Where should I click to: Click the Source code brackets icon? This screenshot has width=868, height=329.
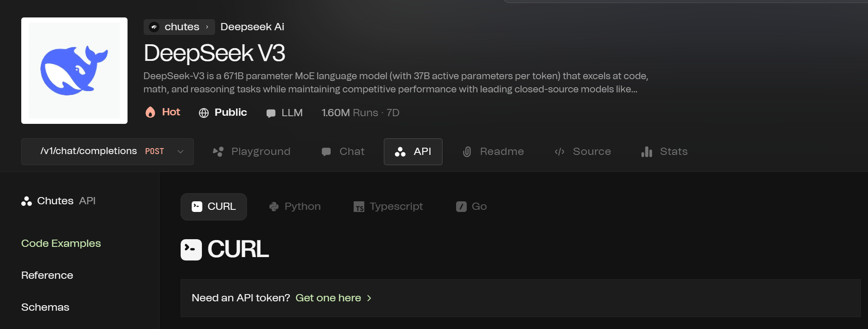(559, 152)
